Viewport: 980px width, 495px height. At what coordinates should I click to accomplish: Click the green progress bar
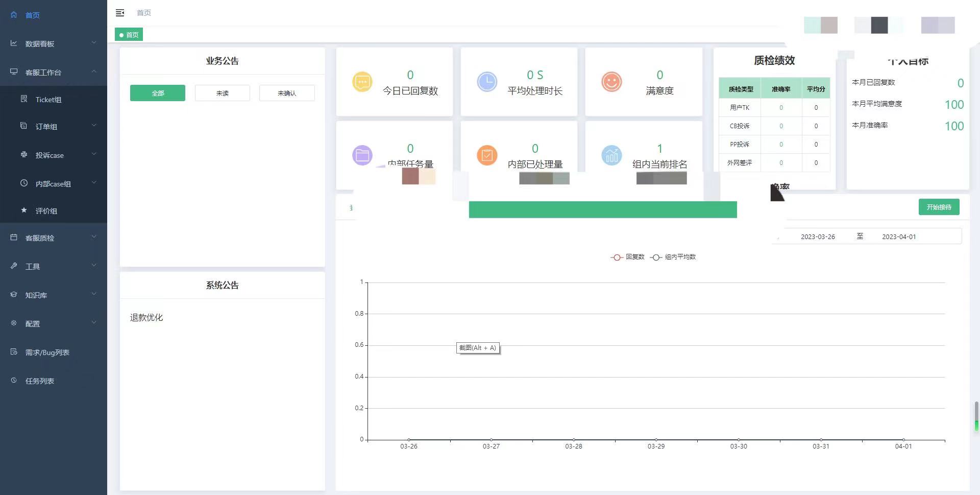tap(603, 209)
